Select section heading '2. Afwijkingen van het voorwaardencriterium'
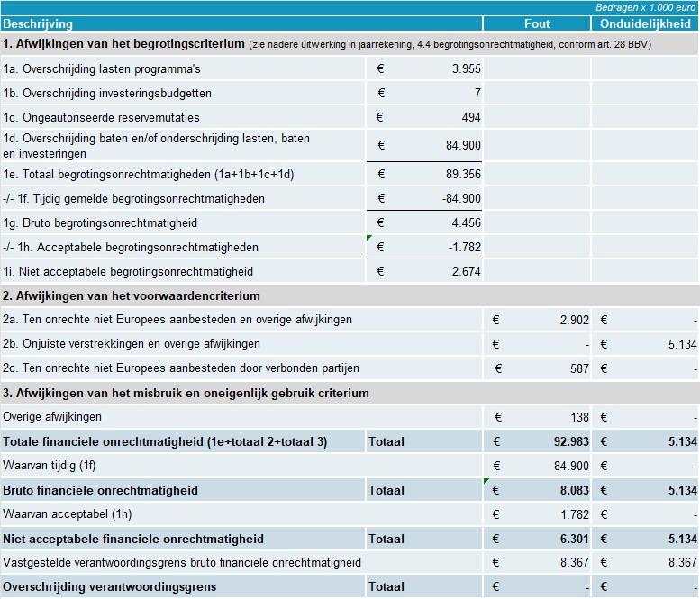Viewport: 700px width, 599px height. 132,296
